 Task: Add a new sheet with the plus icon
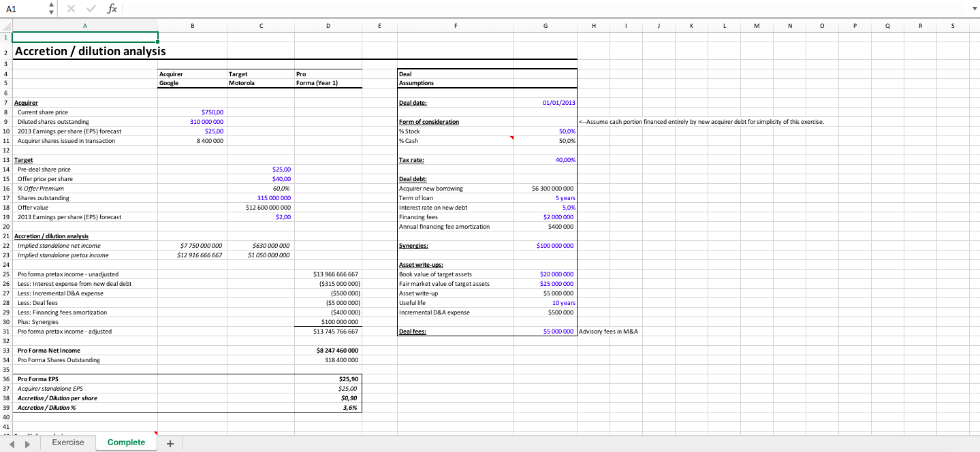[x=170, y=443]
